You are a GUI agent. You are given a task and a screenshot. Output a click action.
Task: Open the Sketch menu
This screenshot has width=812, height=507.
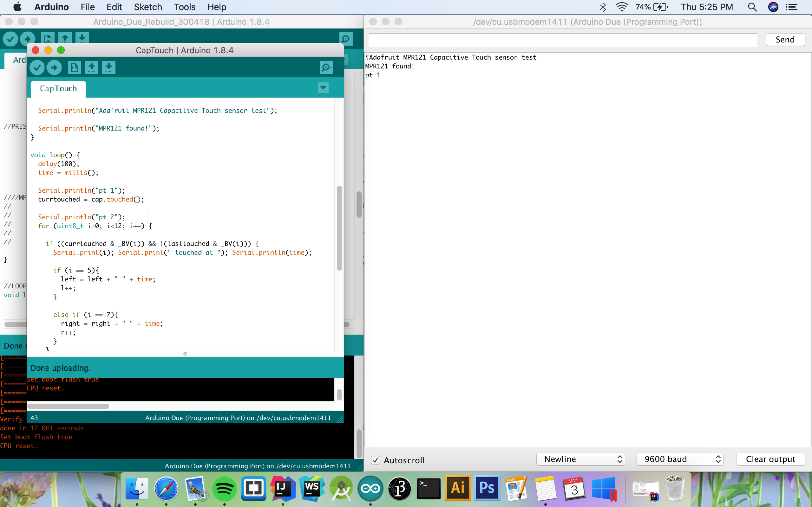click(147, 7)
